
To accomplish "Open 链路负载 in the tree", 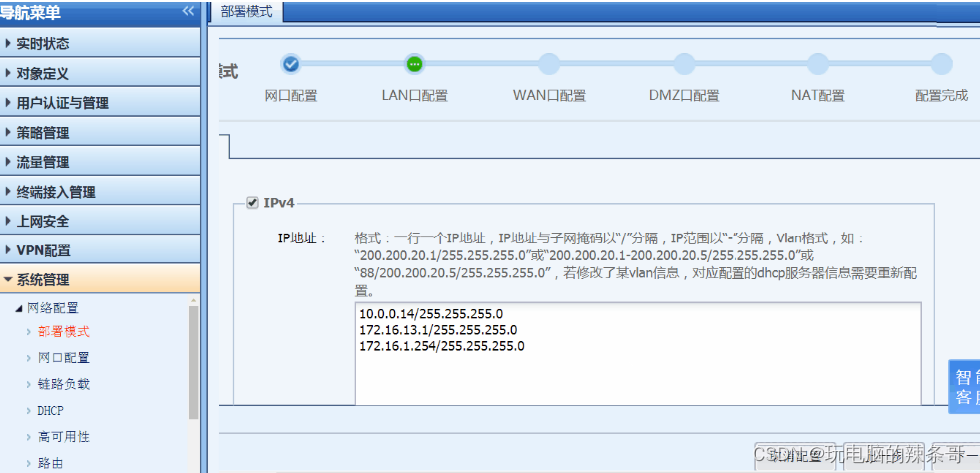I will [64, 384].
